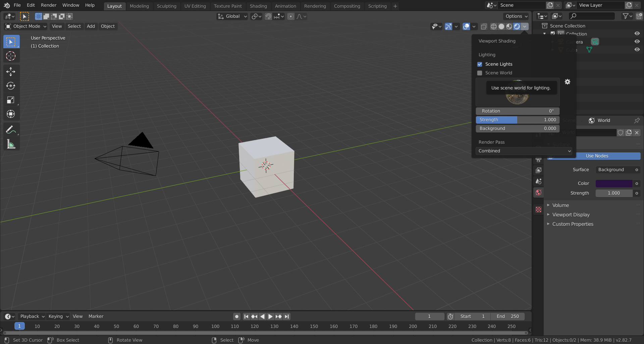Open the Playback popover in timeline
The image size is (644, 344).
[32, 317]
